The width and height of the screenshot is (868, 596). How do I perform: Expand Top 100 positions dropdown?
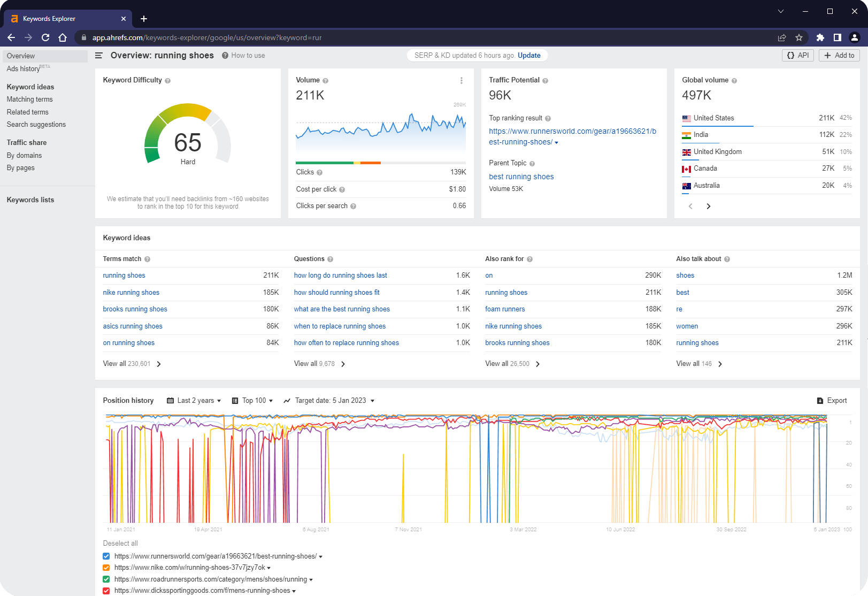(252, 401)
